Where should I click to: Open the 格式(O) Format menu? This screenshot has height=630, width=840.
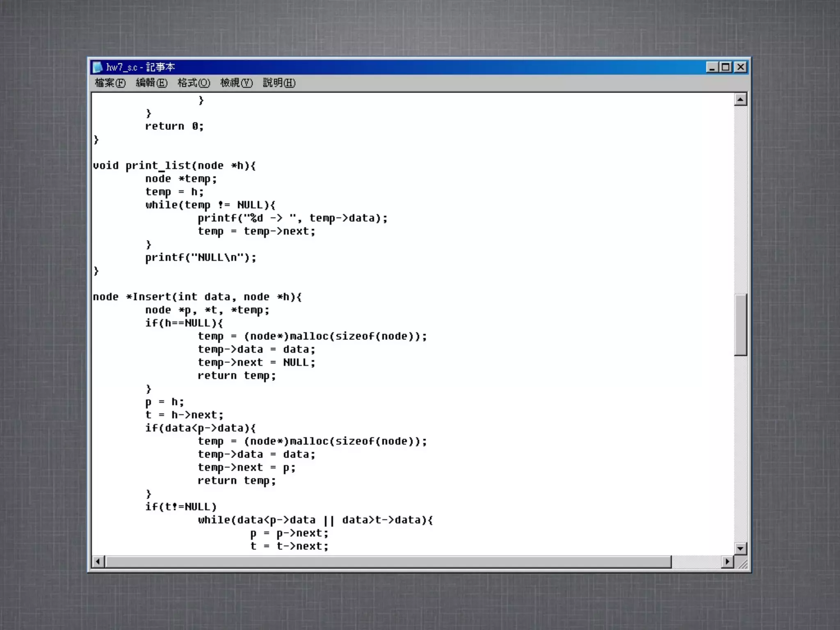194,83
